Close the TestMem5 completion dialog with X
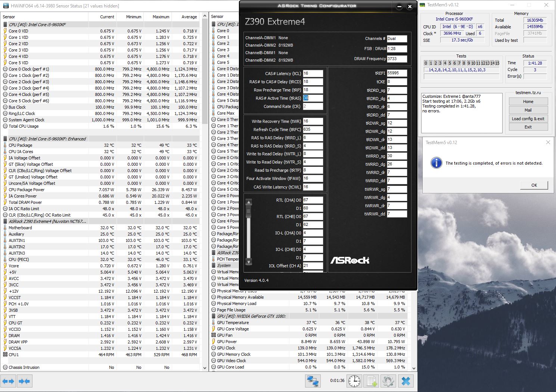 coord(548,142)
